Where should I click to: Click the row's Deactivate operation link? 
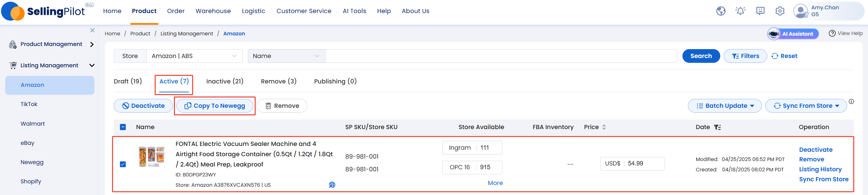pos(816,150)
